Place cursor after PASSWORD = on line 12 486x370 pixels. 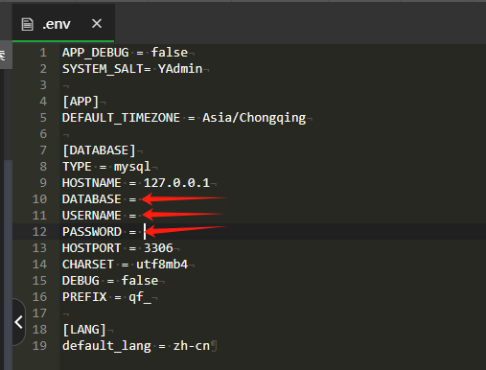pos(145,232)
